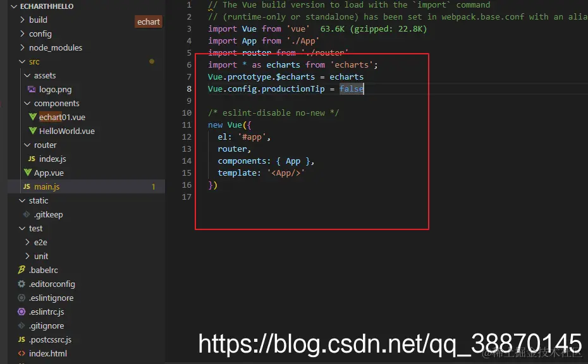The image size is (588, 364).
Task: Collapse the components folder
Action: pos(27,103)
